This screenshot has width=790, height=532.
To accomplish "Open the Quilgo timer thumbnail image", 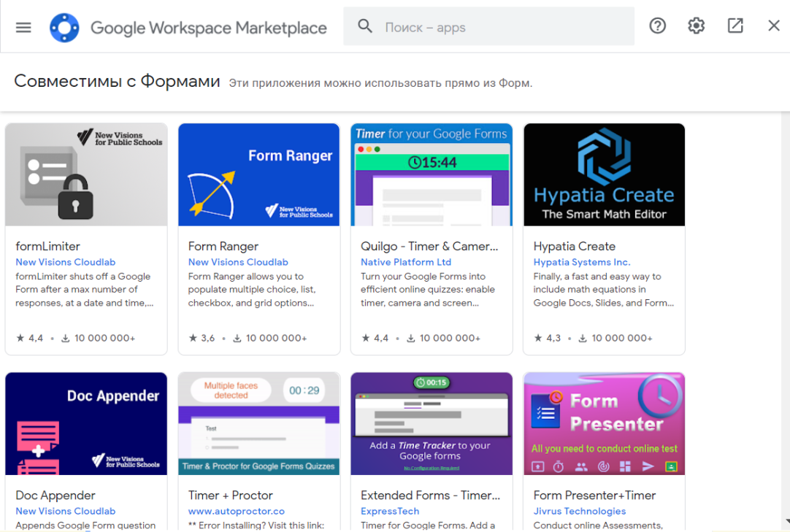I will click(432, 175).
